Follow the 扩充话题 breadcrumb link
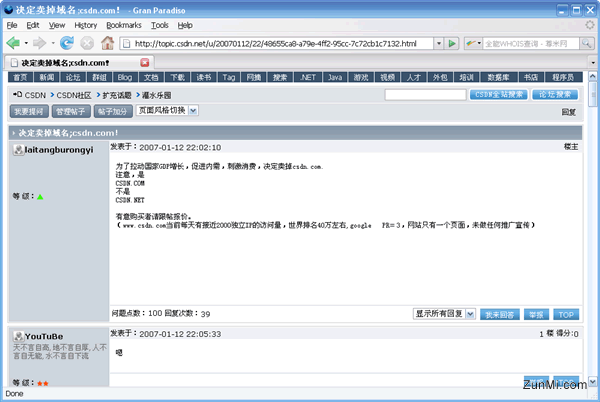Image resolution: width=600 pixels, height=402 pixels. 117,95
